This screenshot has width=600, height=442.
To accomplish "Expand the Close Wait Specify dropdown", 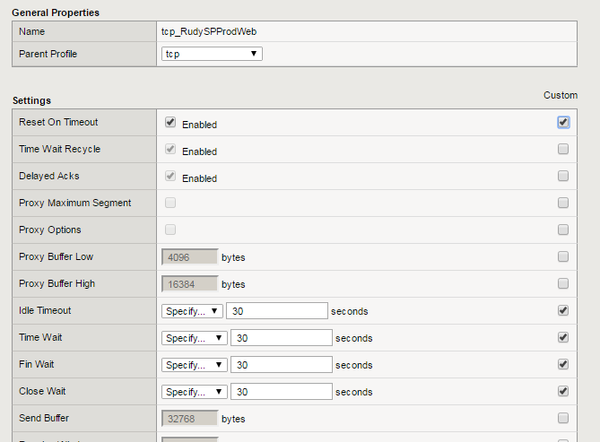I will [x=192, y=391].
